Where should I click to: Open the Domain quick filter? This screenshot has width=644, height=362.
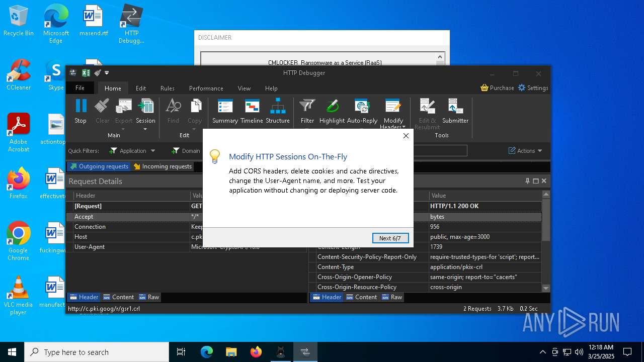pos(186,151)
